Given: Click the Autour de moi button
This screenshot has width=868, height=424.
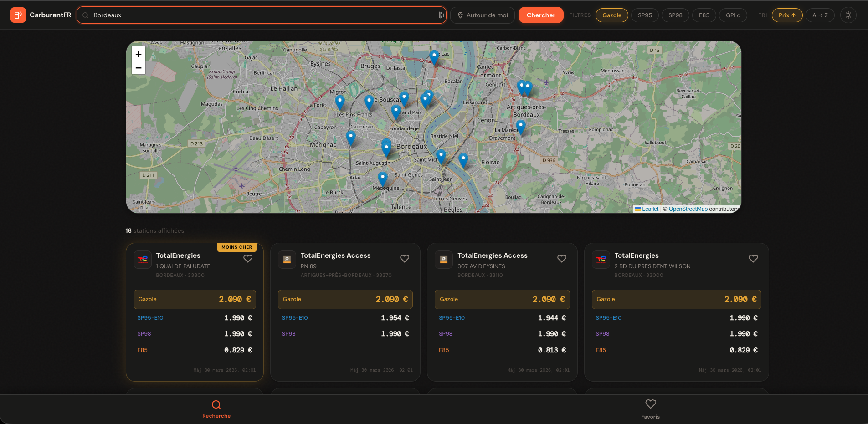Looking at the screenshot, I should coord(482,15).
